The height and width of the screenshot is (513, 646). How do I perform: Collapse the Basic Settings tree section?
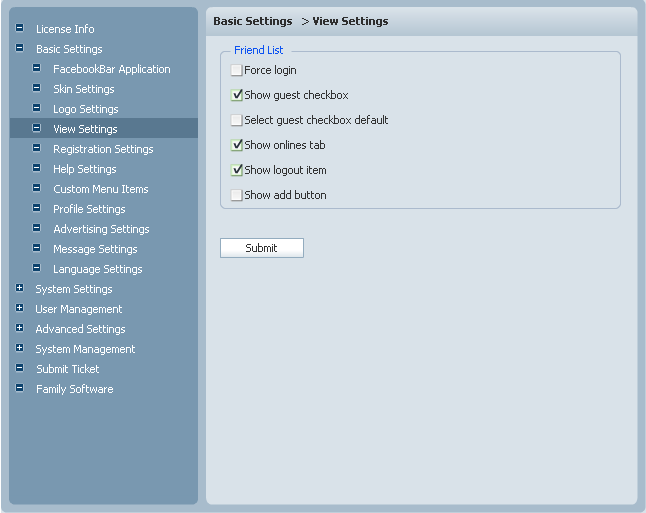tap(19, 48)
